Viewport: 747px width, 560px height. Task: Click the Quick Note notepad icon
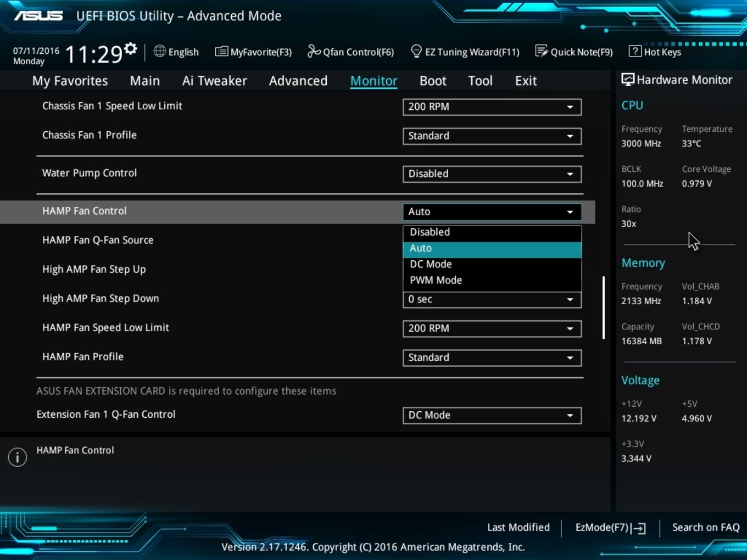click(x=541, y=51)
